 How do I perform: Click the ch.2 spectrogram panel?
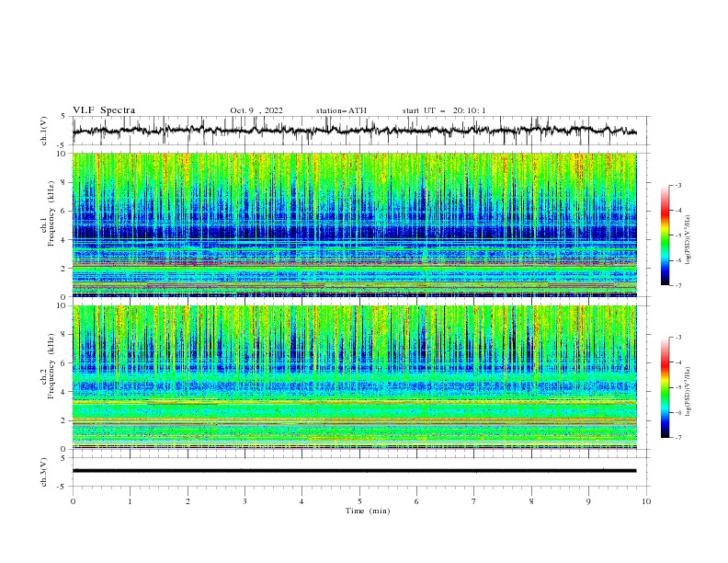pos(354,377)
